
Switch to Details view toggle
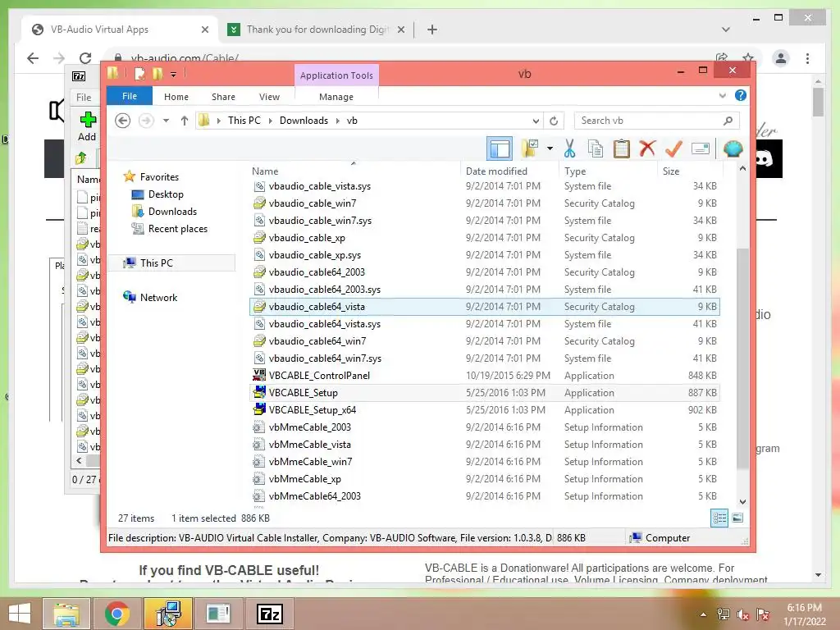coord(719,518)
